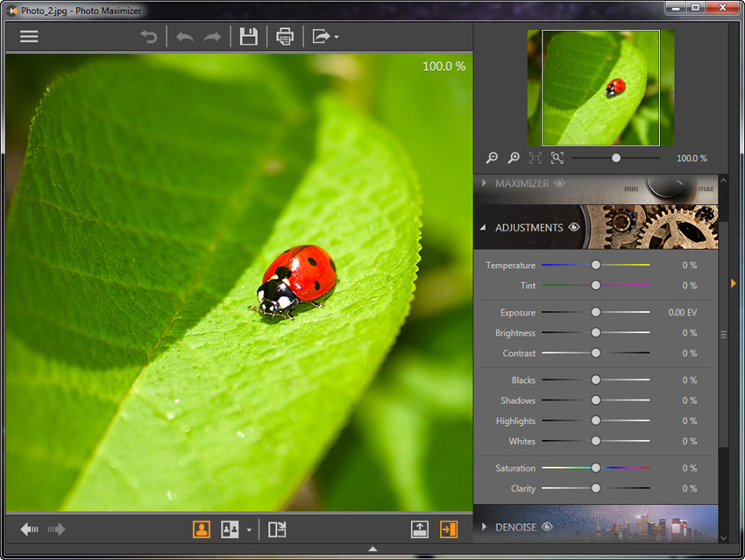Click the Tint slider handle

[595, 286]
